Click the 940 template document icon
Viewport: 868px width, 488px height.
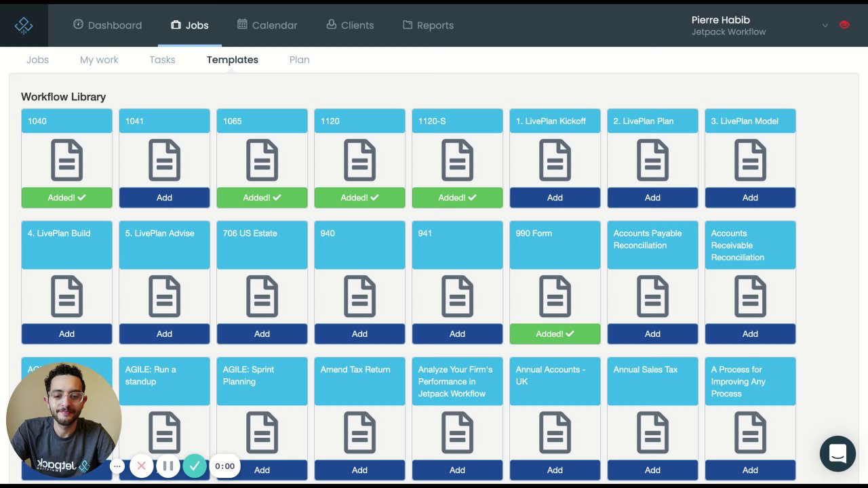(x=359, y=296)
